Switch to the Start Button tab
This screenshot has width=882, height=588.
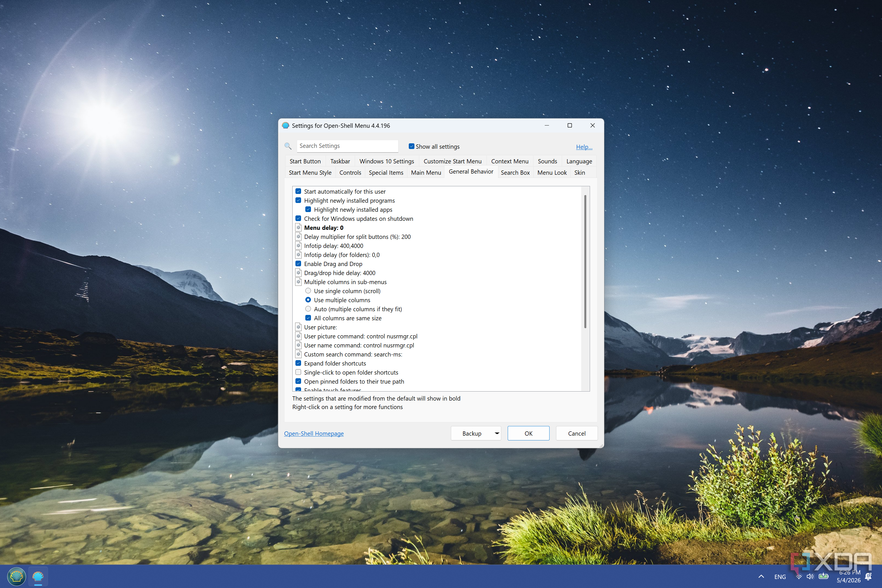pyautogui.click(x=305, y=161)
